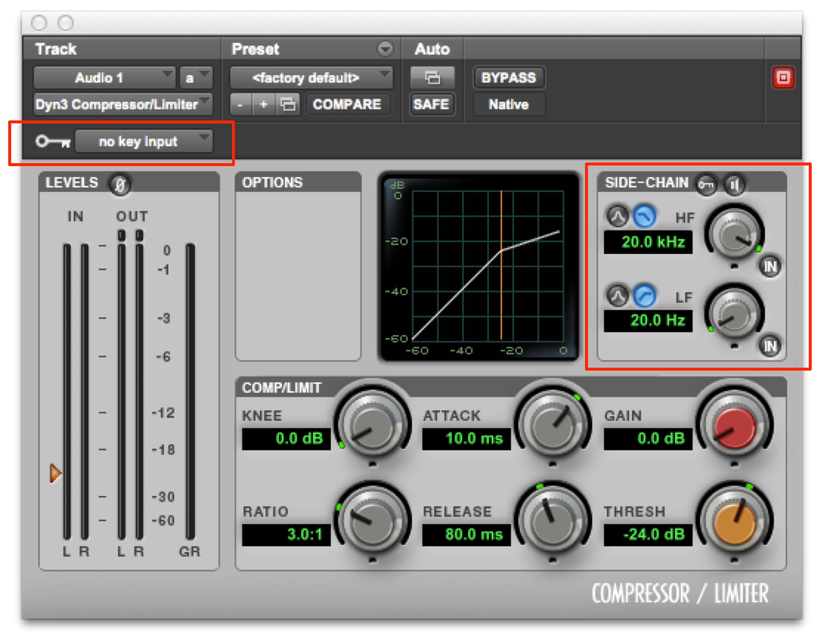Viewport: 821px width, 644px height.
Task: Click the RELEASE 80.0 ms value field
Action: tap(466, 535)
